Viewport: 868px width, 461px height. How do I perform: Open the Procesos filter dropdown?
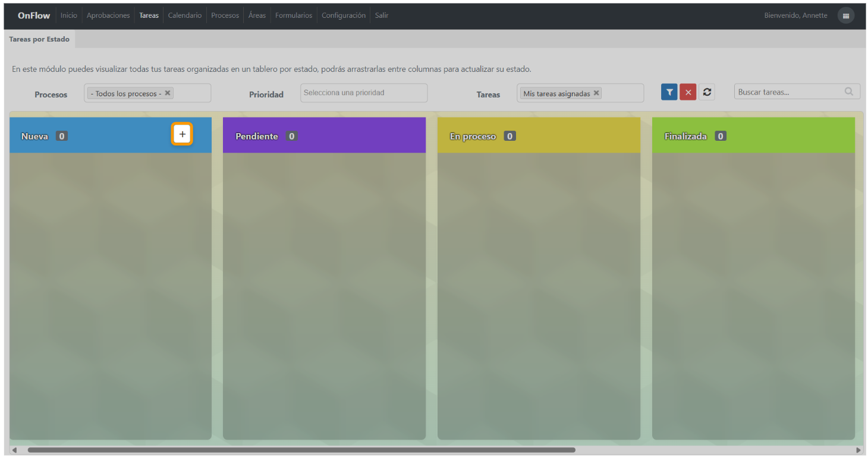click(147, 93)
